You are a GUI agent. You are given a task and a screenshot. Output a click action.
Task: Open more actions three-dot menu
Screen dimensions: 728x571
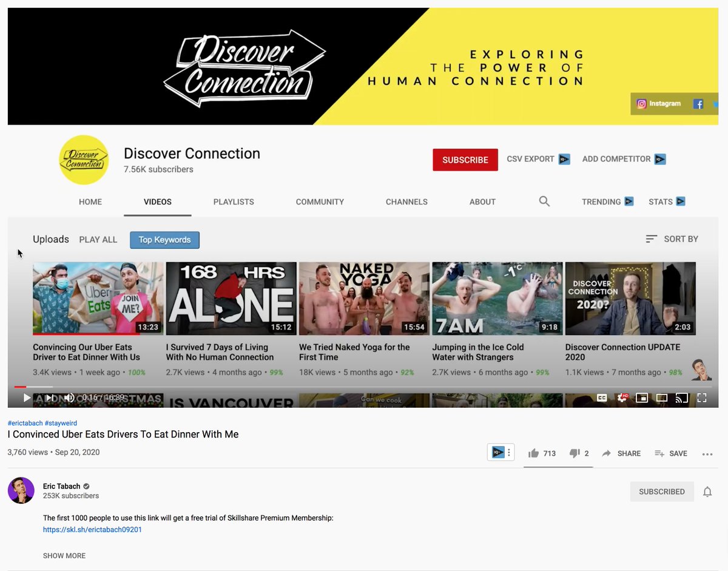tap(707, 453)
